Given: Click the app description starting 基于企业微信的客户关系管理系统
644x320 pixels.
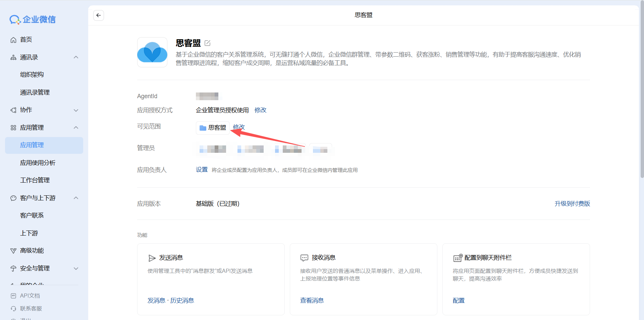Looking at the screenshot, I should click(x=378, y=59).
